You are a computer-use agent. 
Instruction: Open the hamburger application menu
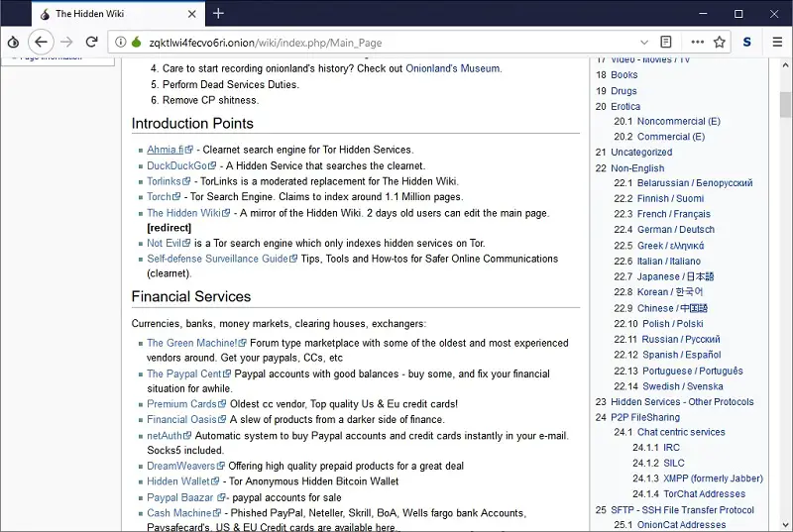(777, 42)
